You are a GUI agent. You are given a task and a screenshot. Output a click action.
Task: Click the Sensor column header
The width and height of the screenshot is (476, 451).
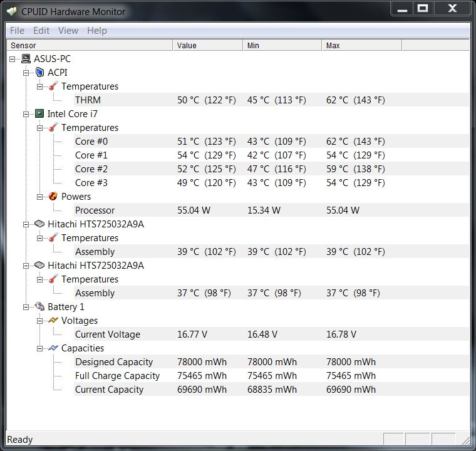[90, 45]
